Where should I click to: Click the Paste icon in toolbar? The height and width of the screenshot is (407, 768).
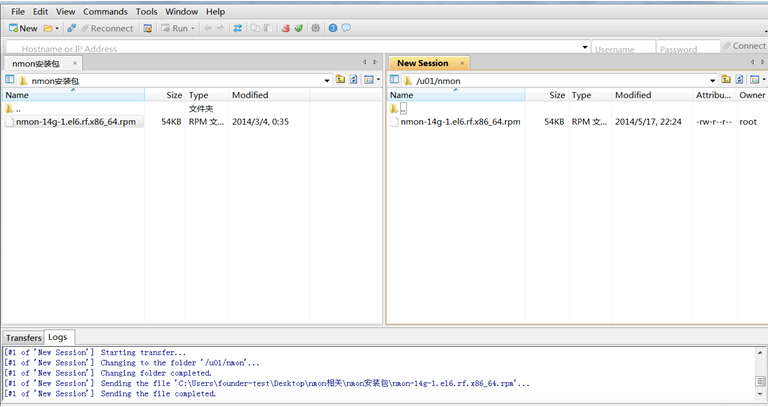(x=268, y=28)
